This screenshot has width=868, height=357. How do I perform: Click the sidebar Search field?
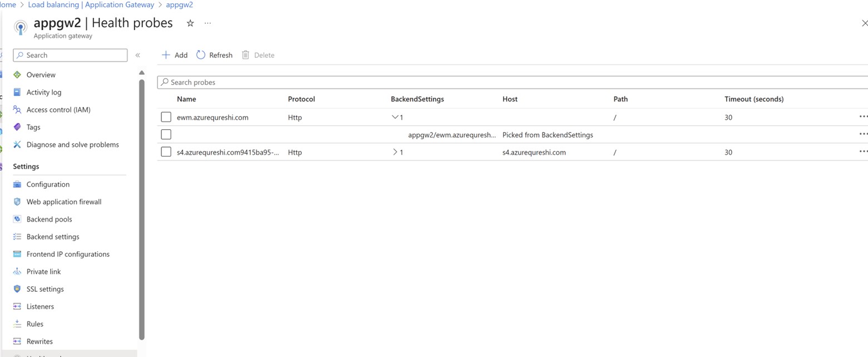click(70, 55)
